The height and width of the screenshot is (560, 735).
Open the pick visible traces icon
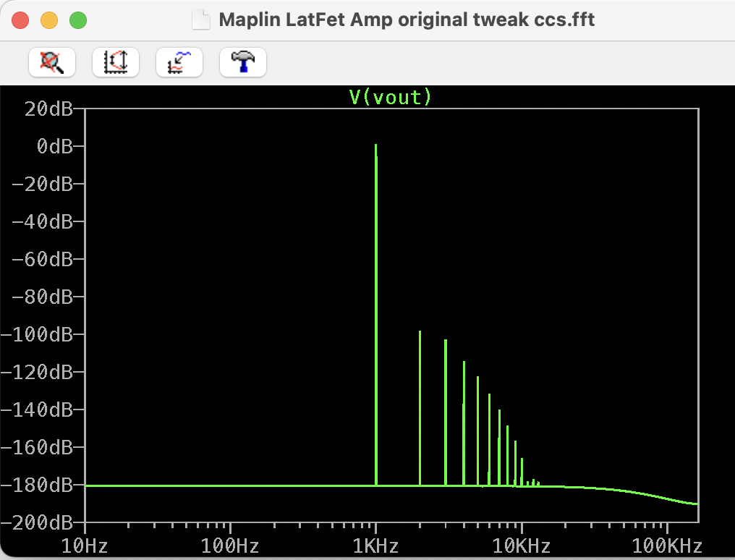(179, 61)
